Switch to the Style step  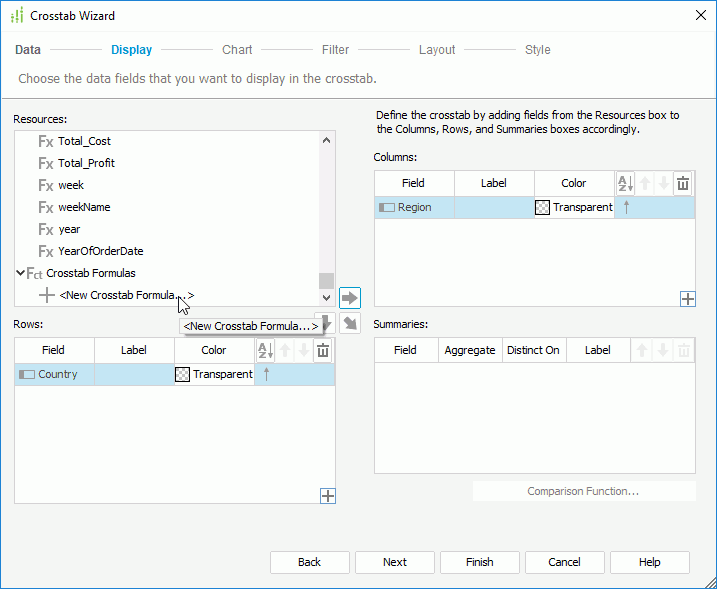coord(538,50)
